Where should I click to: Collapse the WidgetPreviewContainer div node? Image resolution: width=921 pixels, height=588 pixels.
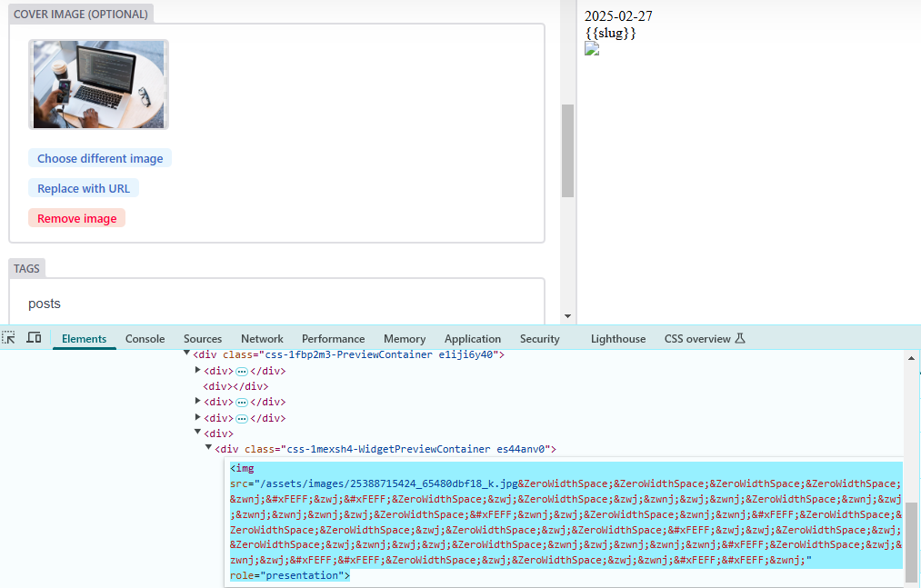[x=209, y=449]
